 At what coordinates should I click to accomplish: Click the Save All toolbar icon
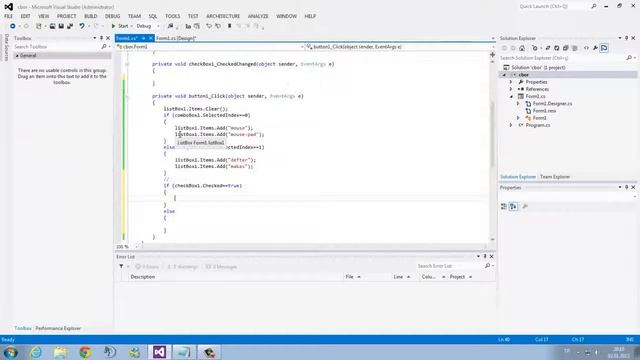[x=70, y=26]
